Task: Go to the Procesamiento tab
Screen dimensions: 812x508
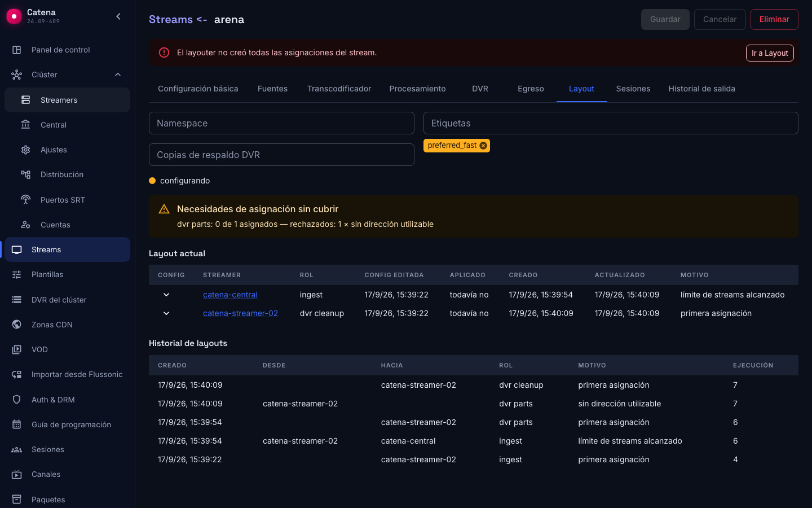Action: pyautogui.click(x=417, y=89)
